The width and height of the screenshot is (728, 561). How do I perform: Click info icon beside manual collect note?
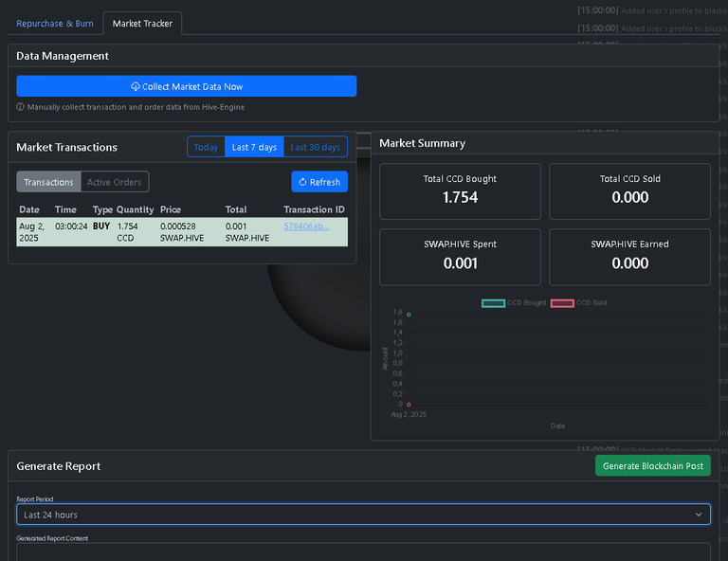(x=21, y=107)
